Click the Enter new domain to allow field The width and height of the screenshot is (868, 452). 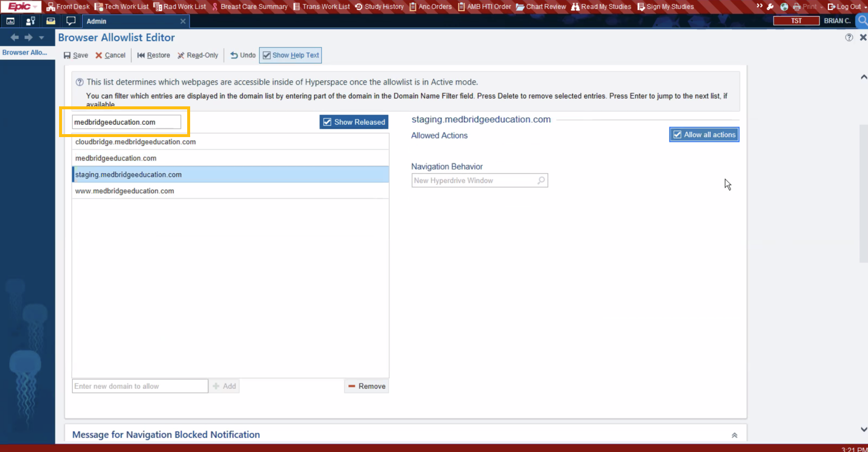pos(140,386)
